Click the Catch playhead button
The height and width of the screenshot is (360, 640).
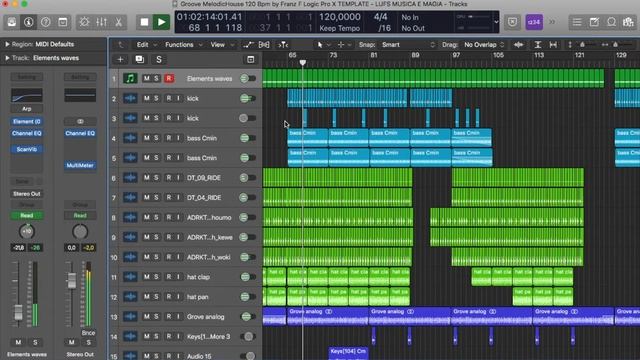point(283,44)
